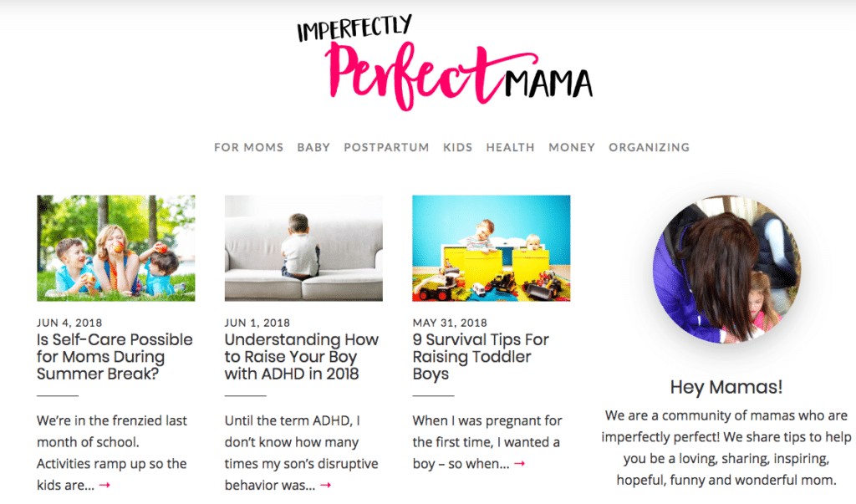Click the Imperfectly Perfect Mama logo
856x504 pixels.
tap(444, 66)
